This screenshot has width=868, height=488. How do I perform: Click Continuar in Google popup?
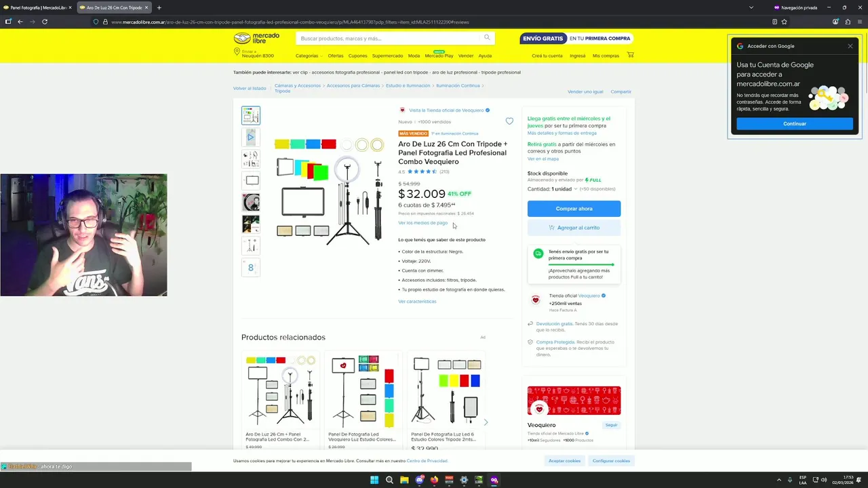coord(795,124)
